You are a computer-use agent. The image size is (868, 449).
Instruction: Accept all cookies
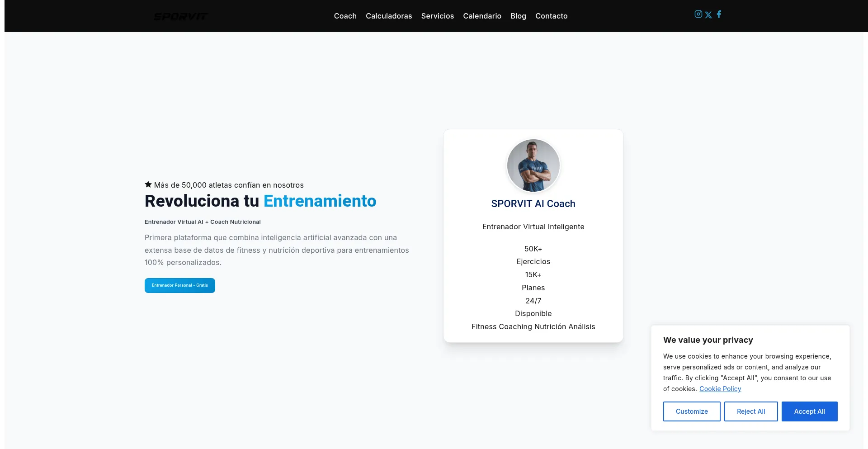(x=809, y=411)
